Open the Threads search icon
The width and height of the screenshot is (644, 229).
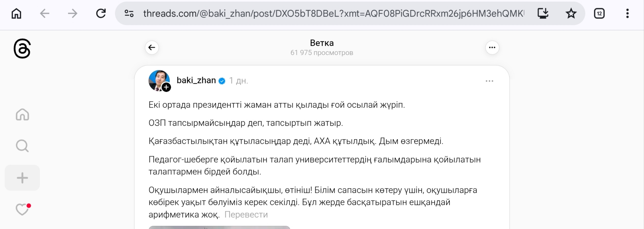click(22, 146)
